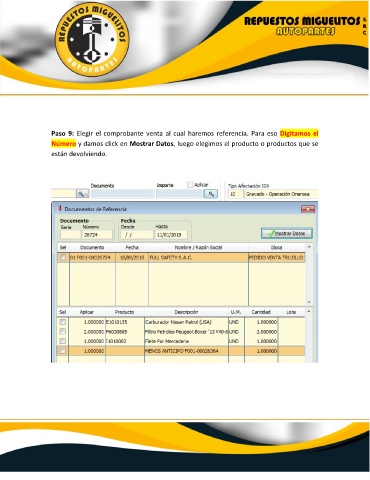Screen dimensions: 370x480
Task: Click lookup icon left of Documento field
Action: [x=82, y=194]
